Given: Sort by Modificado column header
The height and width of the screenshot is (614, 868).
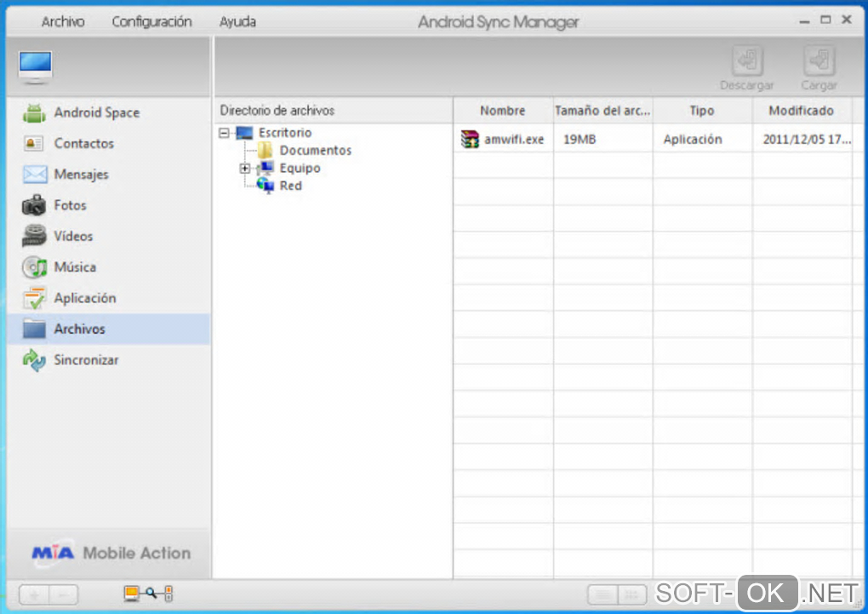Looking at the screenshot, I should point(802,111).
